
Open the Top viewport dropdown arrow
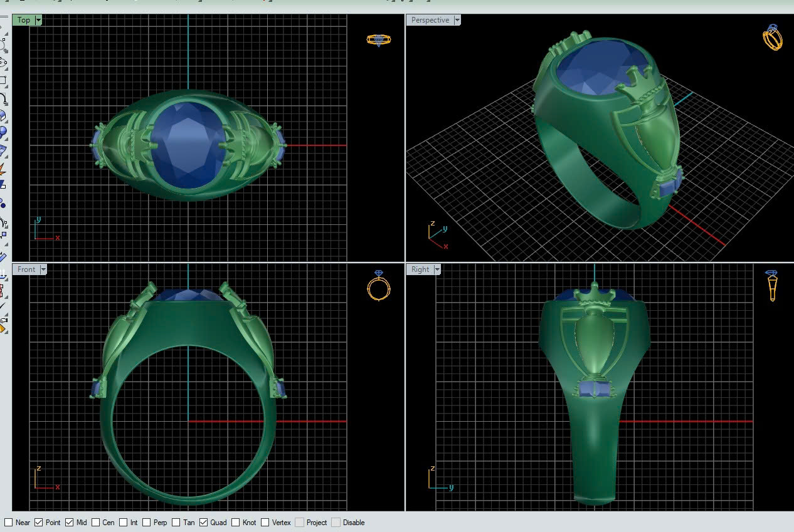coord(39,20)
